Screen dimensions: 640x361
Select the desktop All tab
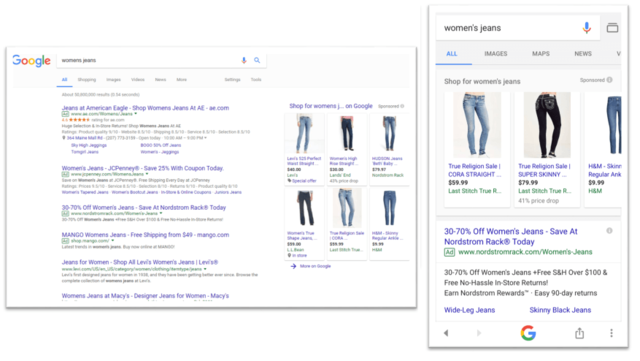(64, 80)
